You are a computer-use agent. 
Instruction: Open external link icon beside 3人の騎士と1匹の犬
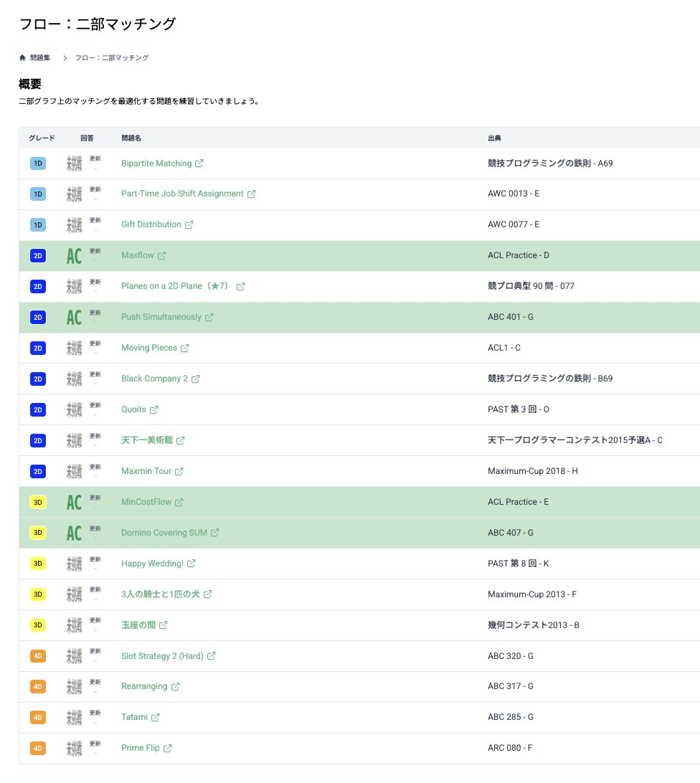208,594
